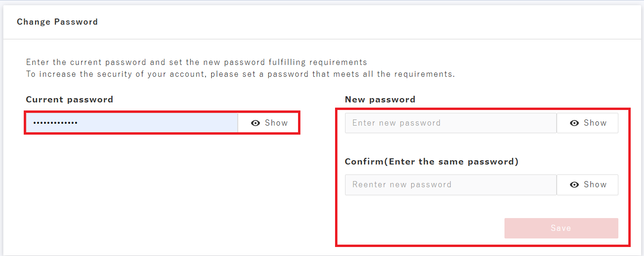The image size is (644, 256).
Task: Click the eye icon beside Confirm password
Action: point(575,185)
